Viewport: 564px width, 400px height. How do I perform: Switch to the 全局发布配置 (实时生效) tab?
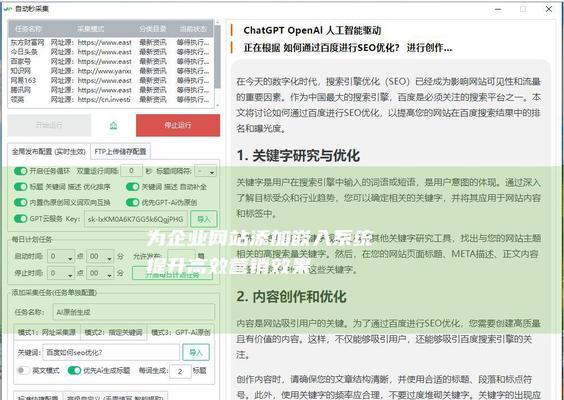49,152
